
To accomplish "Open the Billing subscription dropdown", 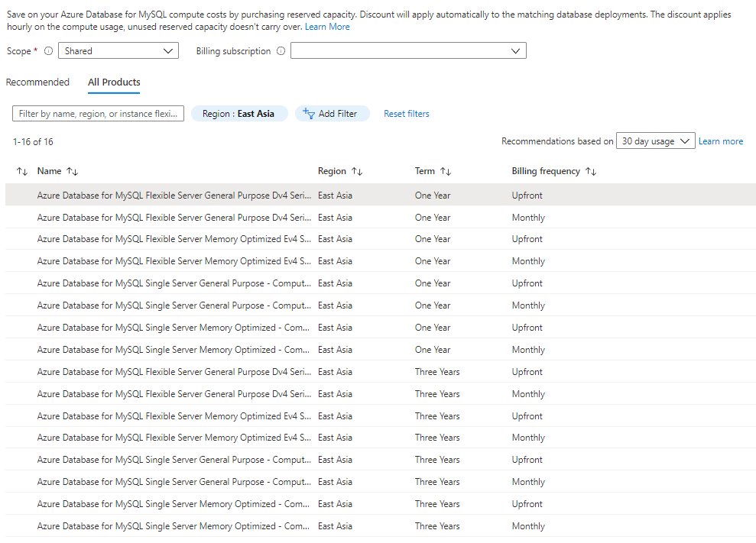I will tap(408, 50).
